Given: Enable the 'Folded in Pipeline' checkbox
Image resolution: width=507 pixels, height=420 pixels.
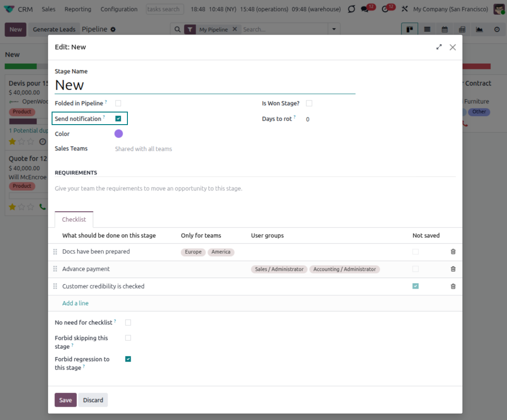Looking at the screenshot, I should [118, 103].
